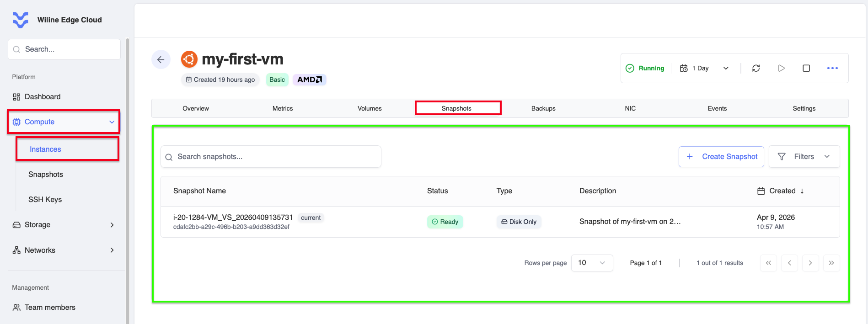The height and width of the screenshot is (324, 868).
Task: Change Rows per page dropdown value
Action: point(592,263)
